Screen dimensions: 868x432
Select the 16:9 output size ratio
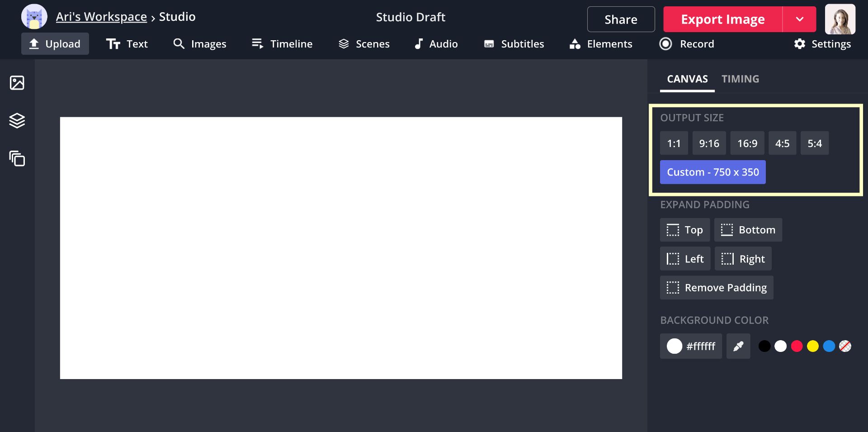(x=747, y=143)
